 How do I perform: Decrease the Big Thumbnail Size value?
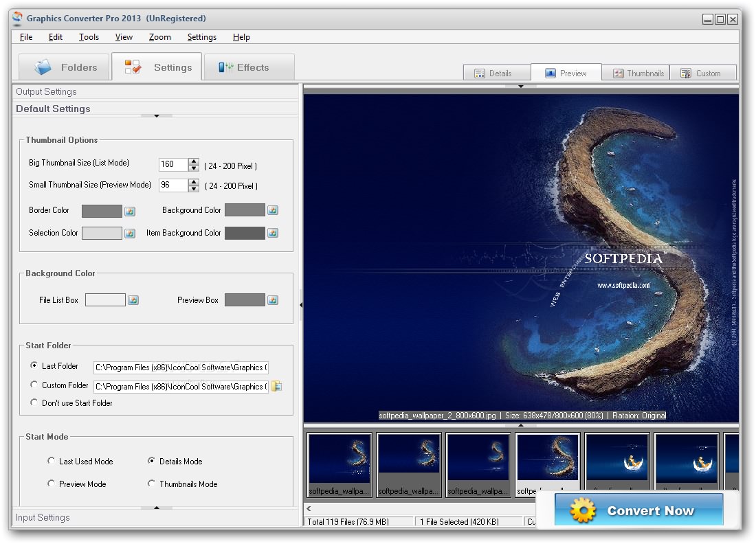click(x=193, y=168)
